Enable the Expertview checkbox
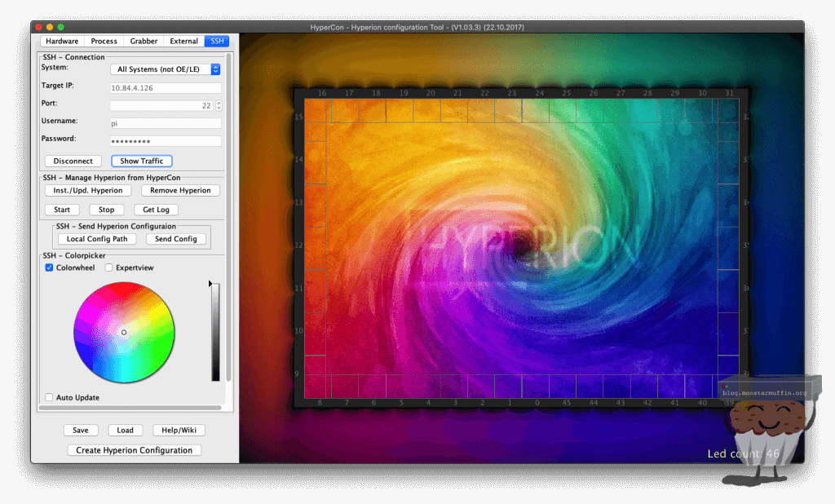 click(109, 267)
